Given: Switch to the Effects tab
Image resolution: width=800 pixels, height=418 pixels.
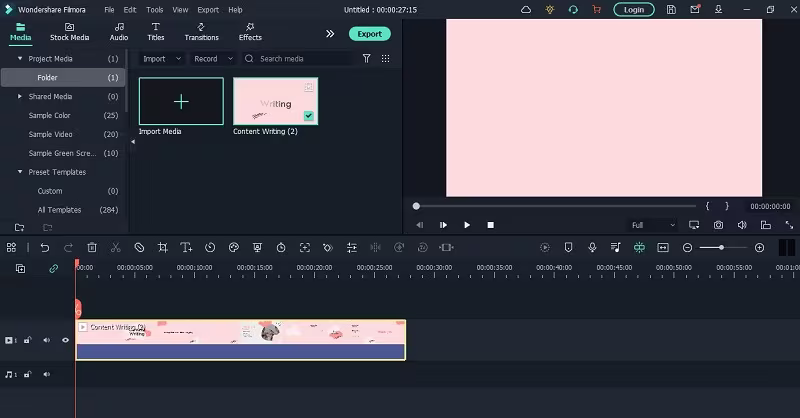Looking at the screenshot, I should (250, 32).
